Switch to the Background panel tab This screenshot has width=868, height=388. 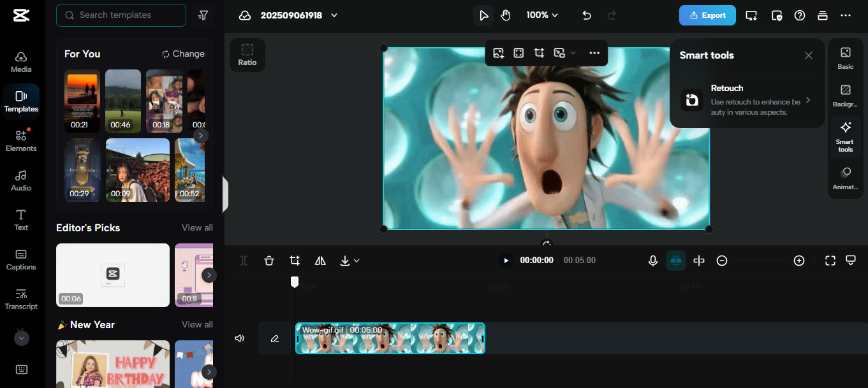pyautogui.click(x=845, y=94)
